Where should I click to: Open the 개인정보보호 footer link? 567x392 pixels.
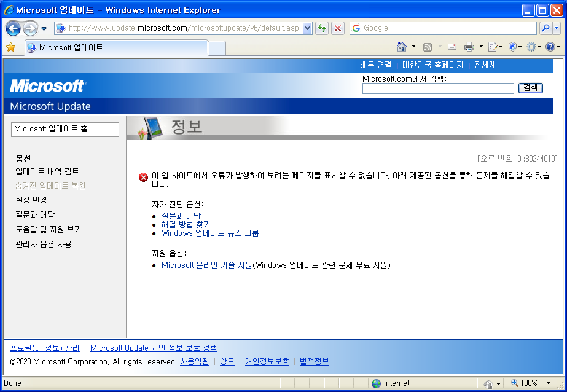267,362
